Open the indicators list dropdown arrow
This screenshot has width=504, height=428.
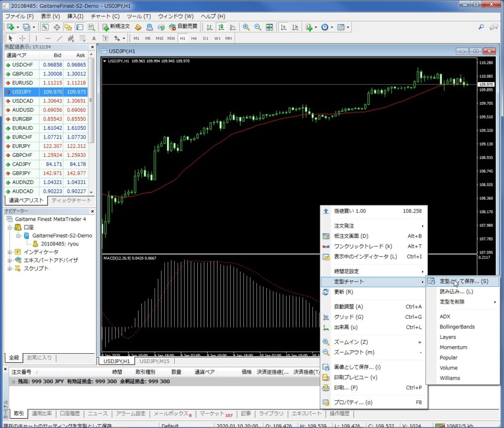(315, 28)
